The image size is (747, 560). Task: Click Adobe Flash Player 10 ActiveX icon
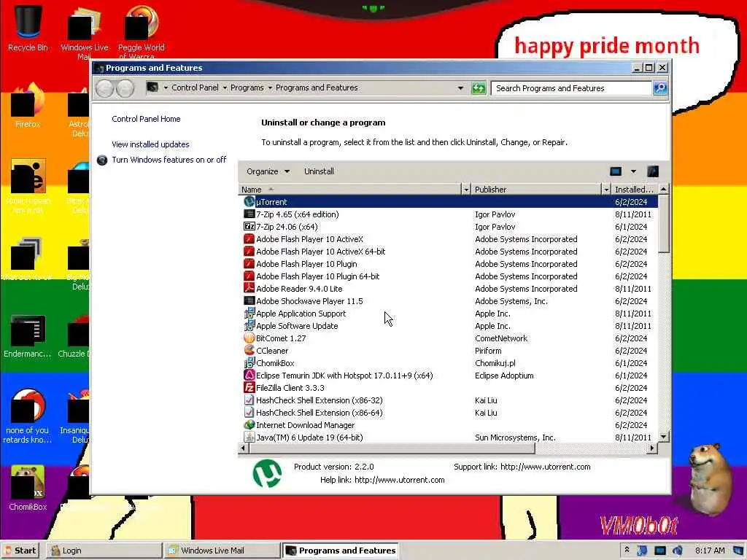coord(249,239)
